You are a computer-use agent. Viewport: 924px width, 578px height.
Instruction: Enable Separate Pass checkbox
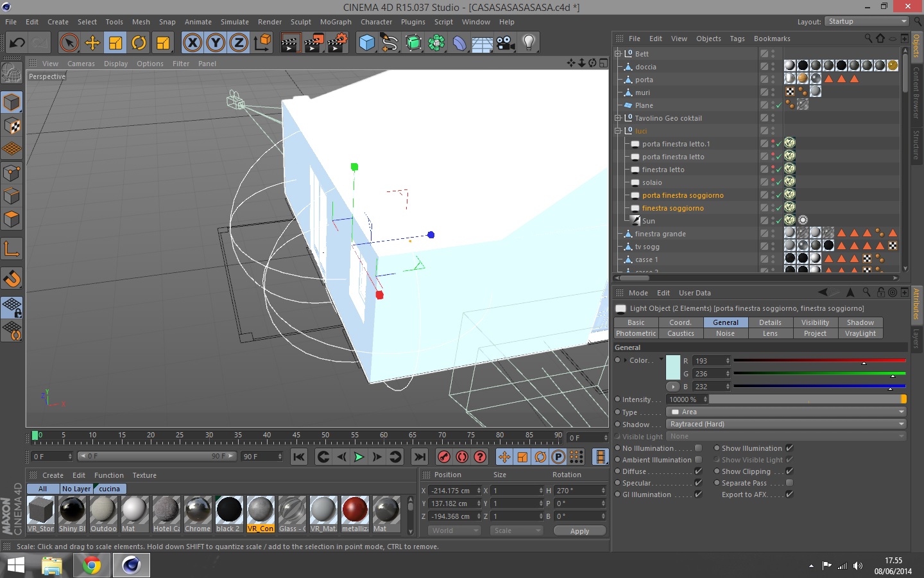coord(789,483)
